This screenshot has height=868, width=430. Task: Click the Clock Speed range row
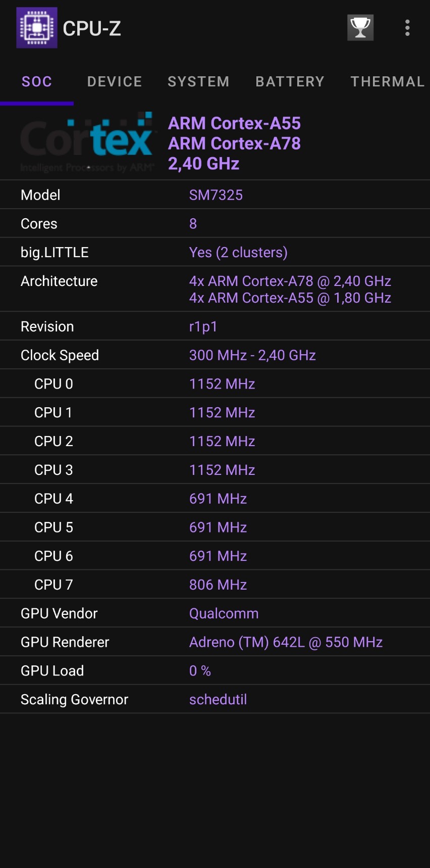pos(215,355)
